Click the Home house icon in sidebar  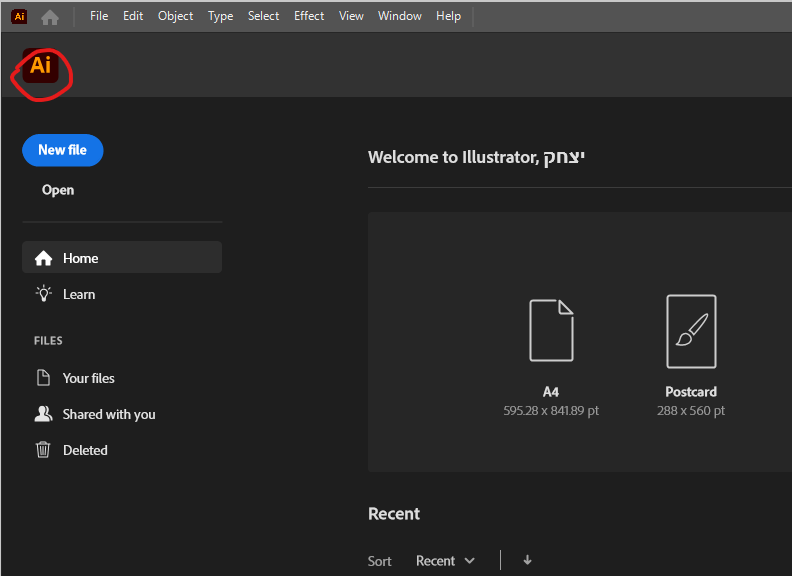click(x=43, y=258)
